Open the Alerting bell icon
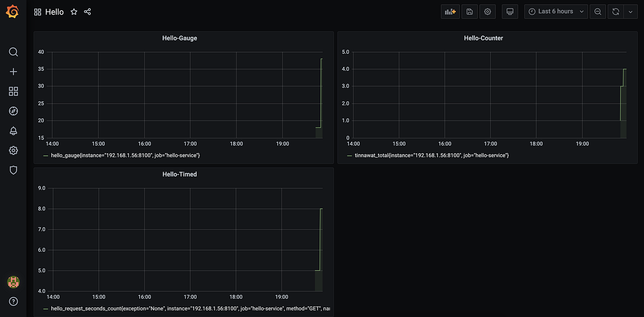The image size is (644, 317). (13, 130)
